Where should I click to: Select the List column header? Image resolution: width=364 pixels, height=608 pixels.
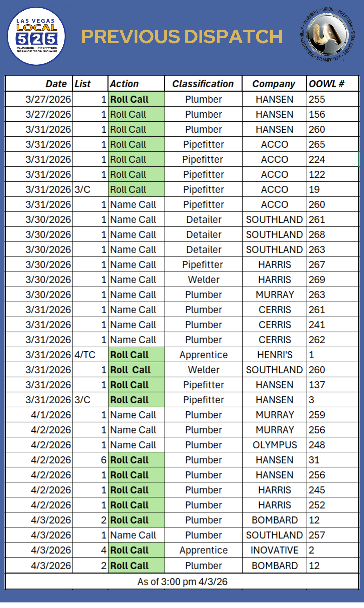pyautogui.click(x=83, y=84)
